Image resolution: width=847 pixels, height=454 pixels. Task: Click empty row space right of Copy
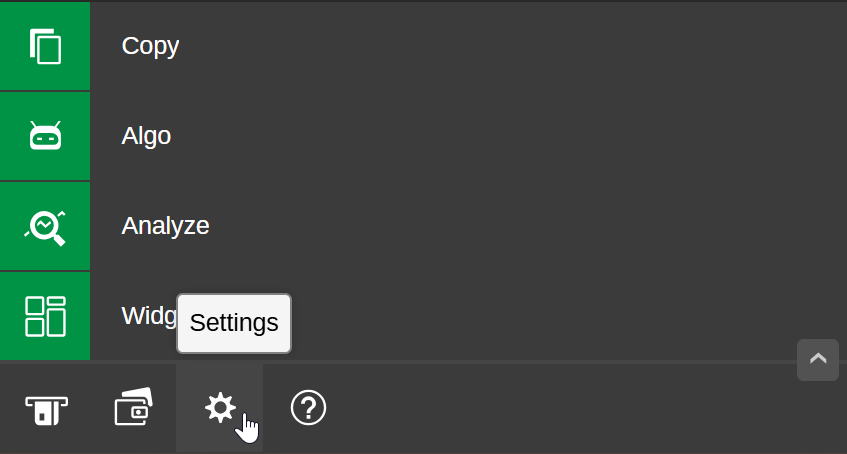tap(500, 46)
